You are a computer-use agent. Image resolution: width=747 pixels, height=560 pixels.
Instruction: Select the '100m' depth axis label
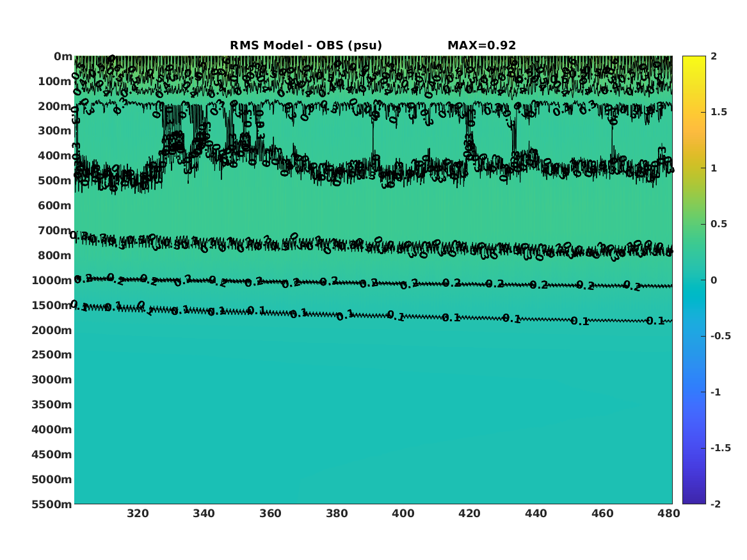[55, 81]
